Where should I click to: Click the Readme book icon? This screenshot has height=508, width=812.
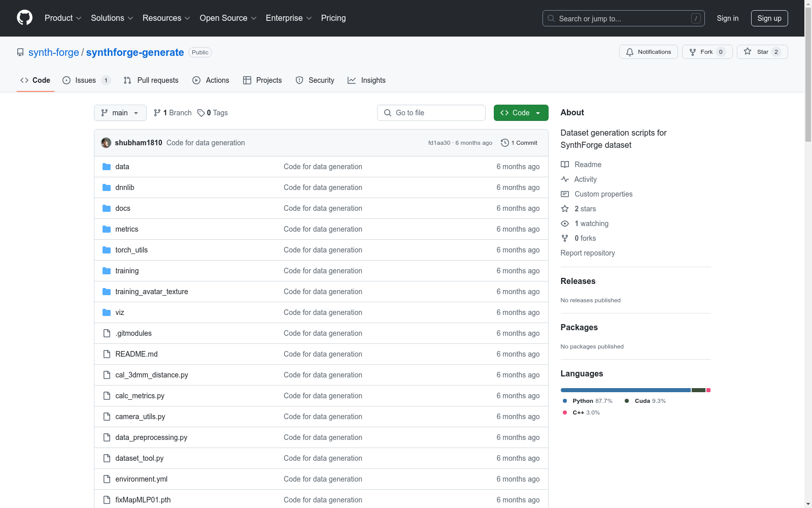click(x=565, y=165)
